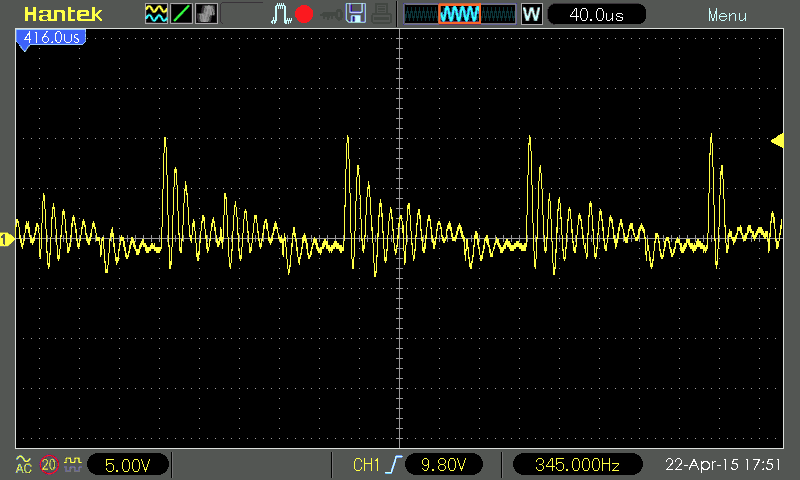Click the 9.80V trigger level value
This screenshot has width=800, height=480.
[443, 465]
